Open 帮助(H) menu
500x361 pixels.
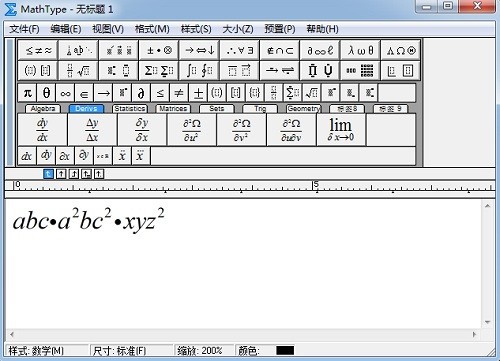(x=322, y=29)
